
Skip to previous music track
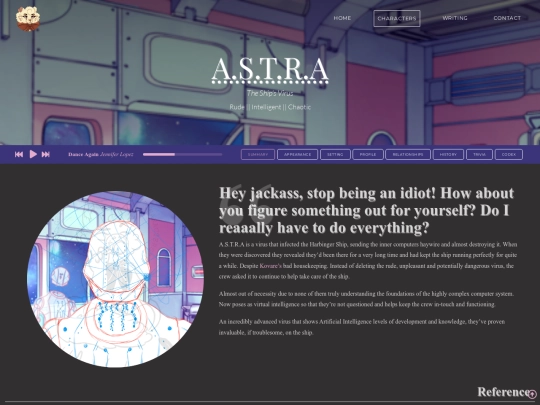click(19, 154)
